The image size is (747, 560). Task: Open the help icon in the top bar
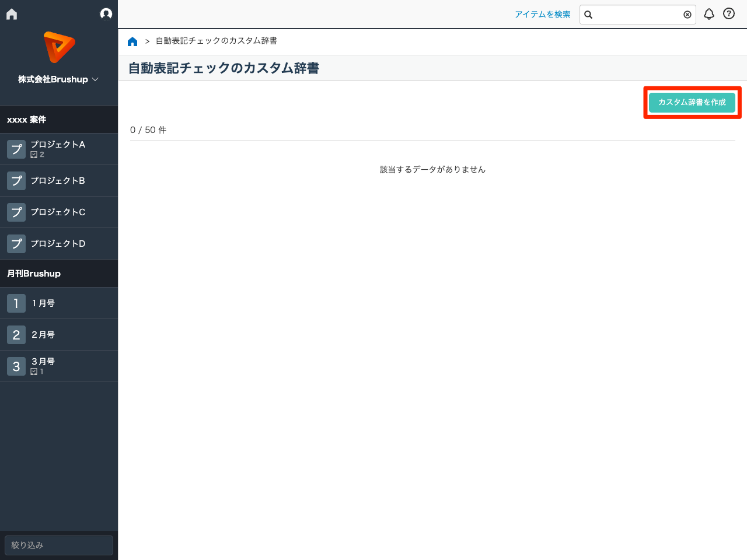pyautogui.click(x=728, y=14)
